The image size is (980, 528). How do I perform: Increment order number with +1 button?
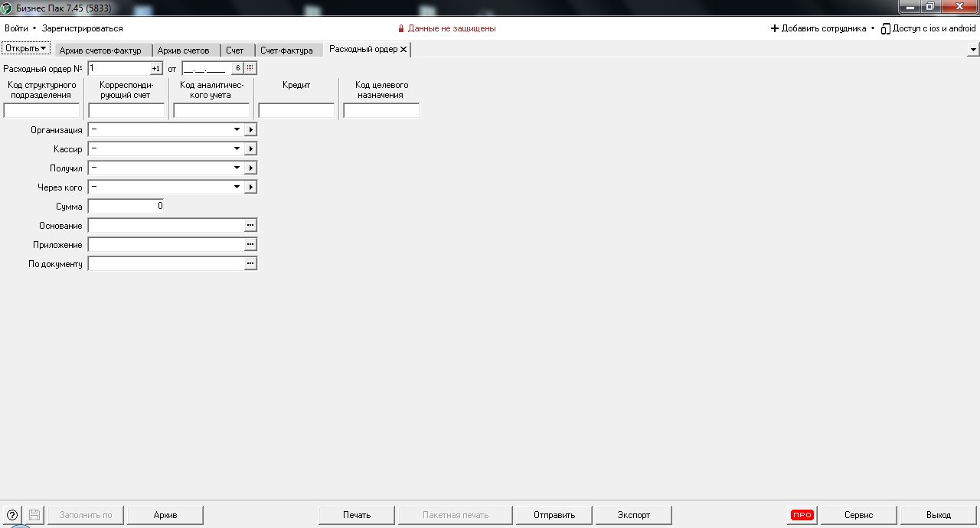click(156, 68)
